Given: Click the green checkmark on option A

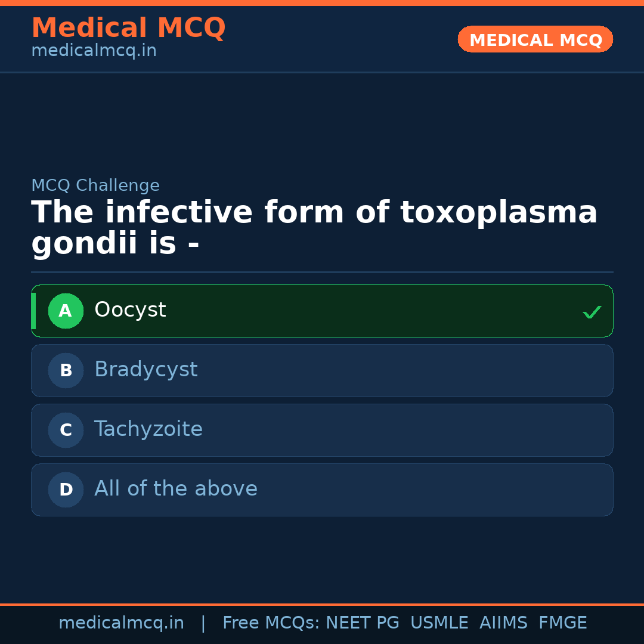Looking at the screenshot, I should [x=592, y=311].
